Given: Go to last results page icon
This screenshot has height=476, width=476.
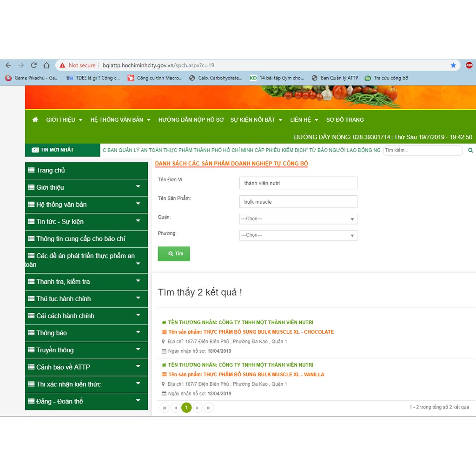Looking at the screenshot, I should (x=209, y=408).
